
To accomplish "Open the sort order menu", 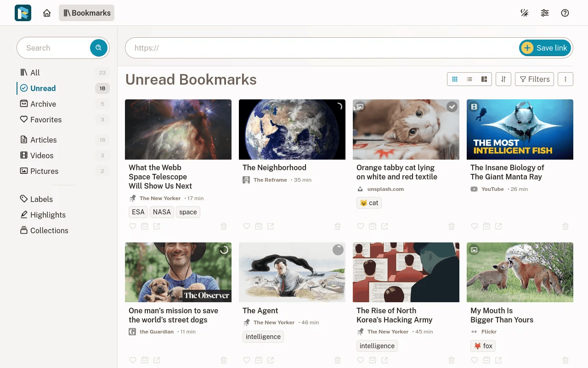I will pos(503,79).
